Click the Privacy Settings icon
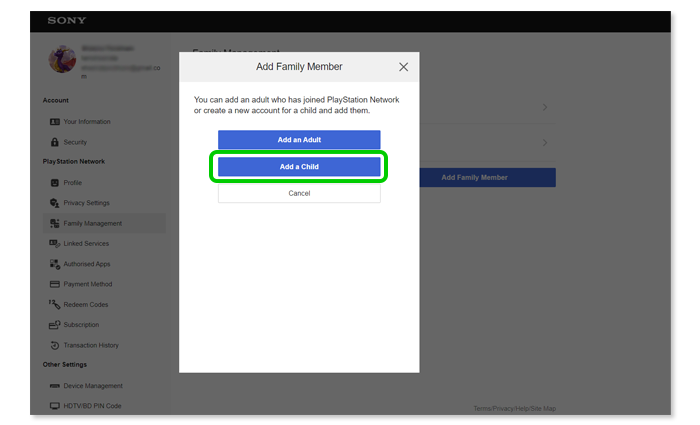Viewport: 700px width, 425px height. tap(54, 203)
